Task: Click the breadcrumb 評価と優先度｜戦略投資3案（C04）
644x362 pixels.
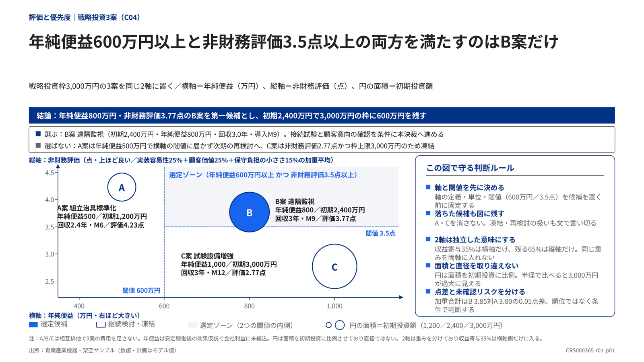Action: pos(85,17)
